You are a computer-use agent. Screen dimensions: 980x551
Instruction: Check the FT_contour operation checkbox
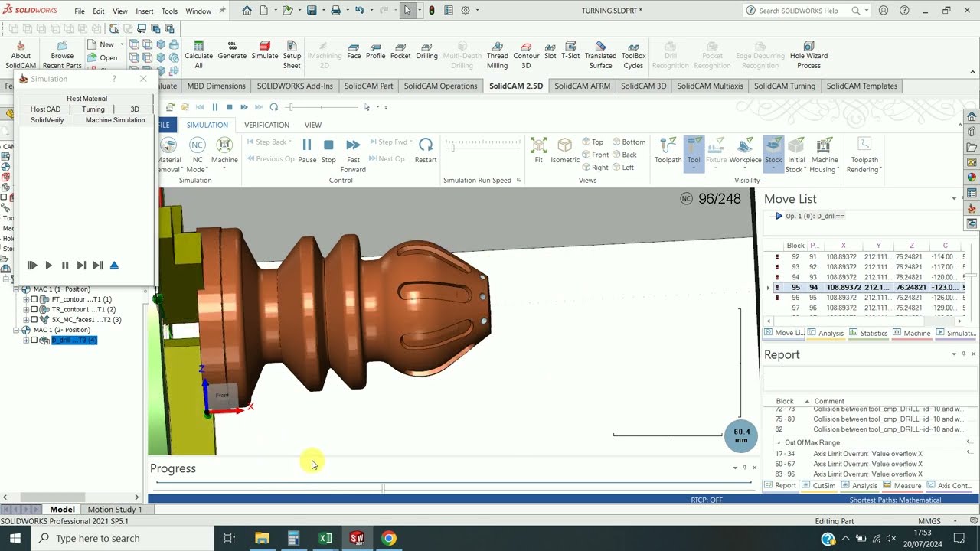(x=34, y=299)
